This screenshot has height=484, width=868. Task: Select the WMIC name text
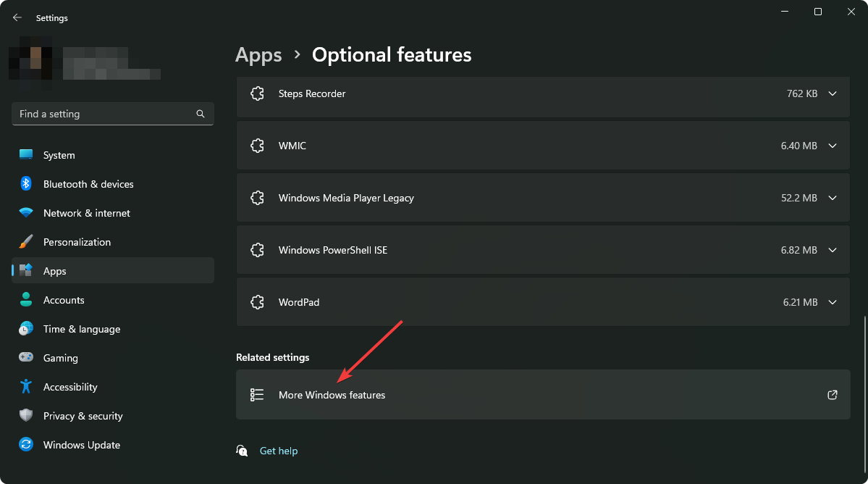click(x=292, y=146)
